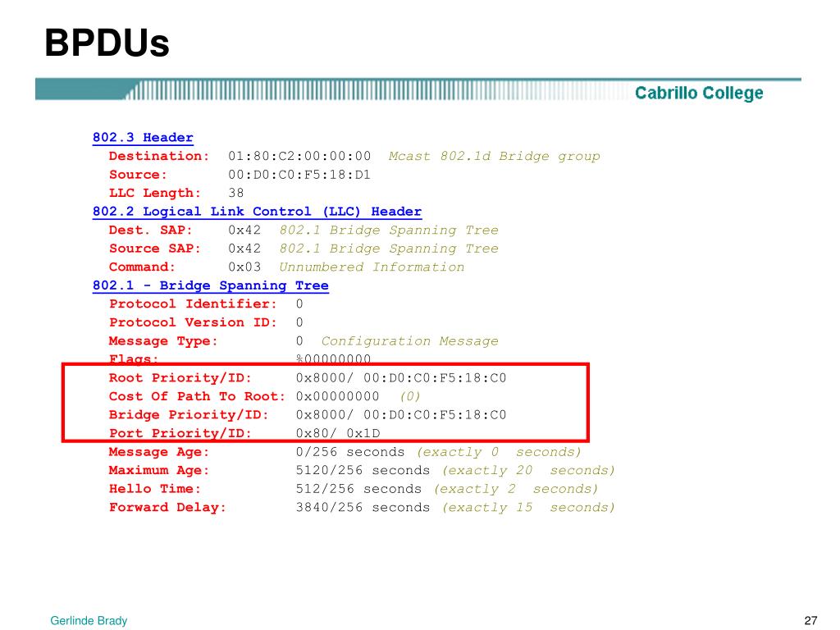Click the Root Priority/ID: label

click(x=180, y=377)
